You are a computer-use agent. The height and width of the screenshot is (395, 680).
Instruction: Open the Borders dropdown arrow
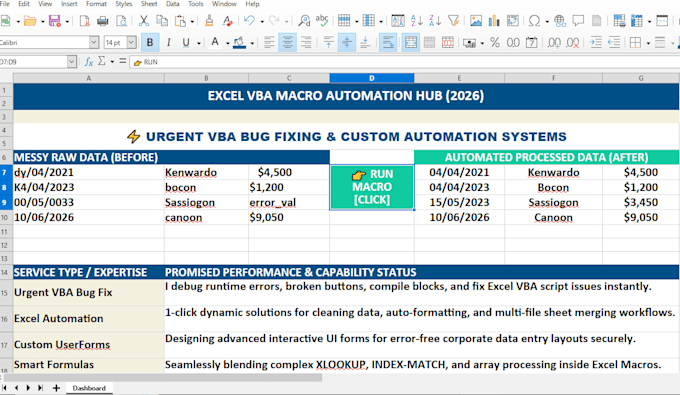[648, 43]
